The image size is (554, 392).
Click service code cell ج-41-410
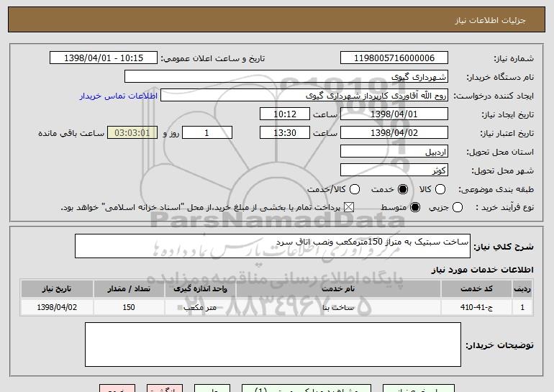coord(476,307)
